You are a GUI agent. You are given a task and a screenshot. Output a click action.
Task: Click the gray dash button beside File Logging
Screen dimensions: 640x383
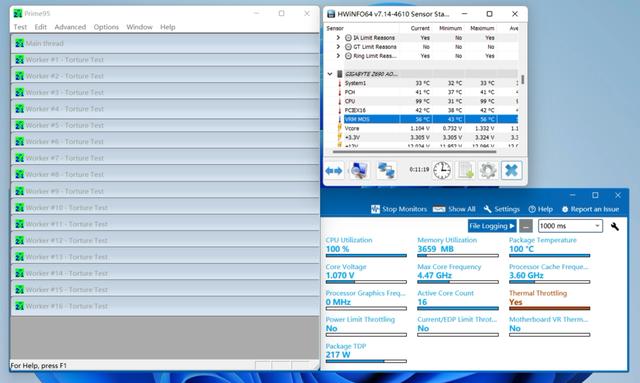click(x=526, y=226)
